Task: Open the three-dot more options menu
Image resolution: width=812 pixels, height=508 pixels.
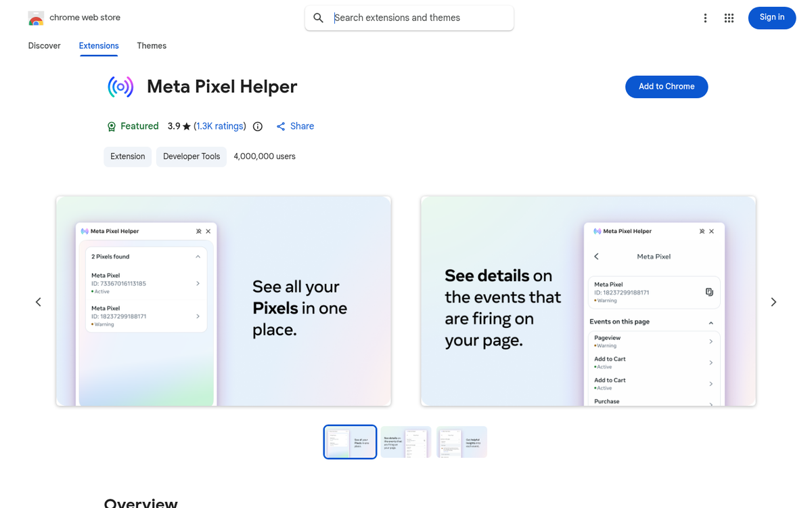Action: (705, 18)
